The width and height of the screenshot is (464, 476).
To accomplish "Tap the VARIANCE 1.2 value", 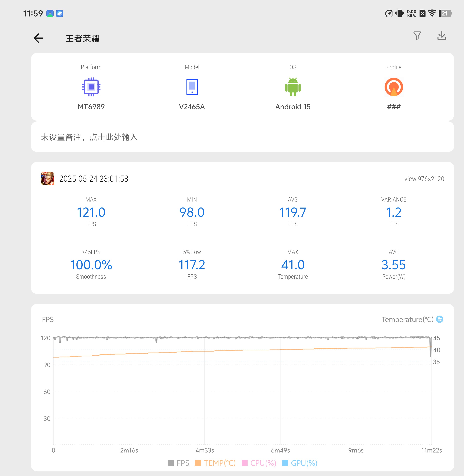I will click(x=394, y=212).
